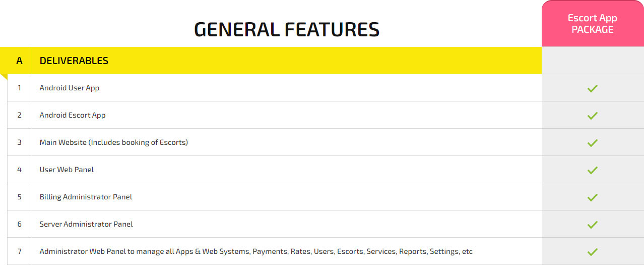Click the Billing Administrator Panel checkmark
The height and width of the screenshot is (265, 644).
pos(592,197)
